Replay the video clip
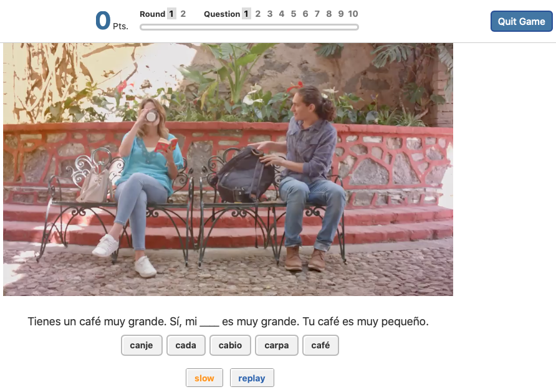This screenshot has width=556, height=392. click(251, 378)
